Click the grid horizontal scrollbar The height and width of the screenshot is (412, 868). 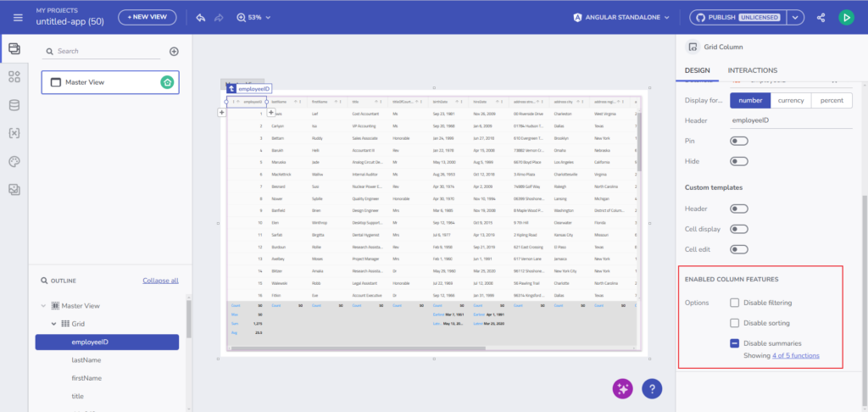pos(359,348)
